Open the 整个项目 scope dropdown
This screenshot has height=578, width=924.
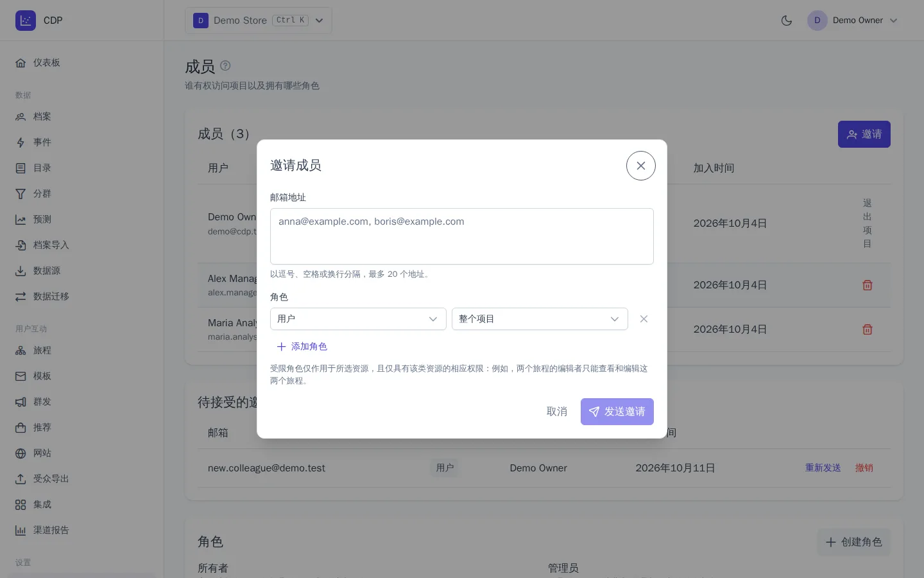540,319
